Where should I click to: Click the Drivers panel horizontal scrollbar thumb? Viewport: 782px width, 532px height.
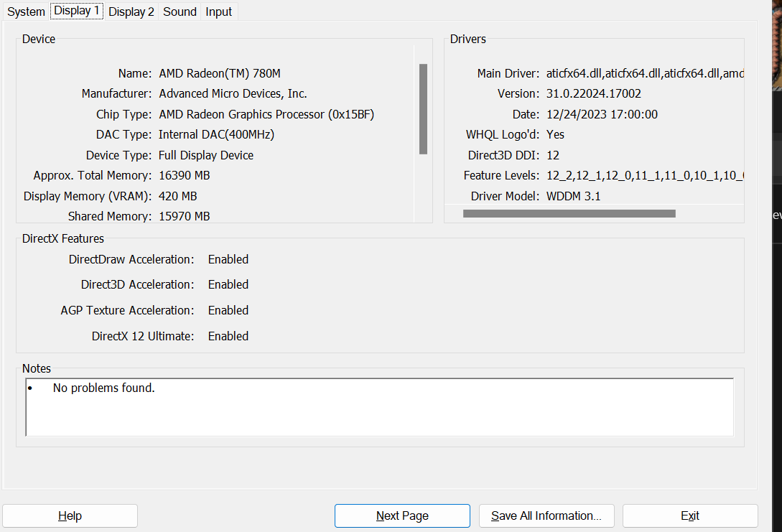coord(569,213)
